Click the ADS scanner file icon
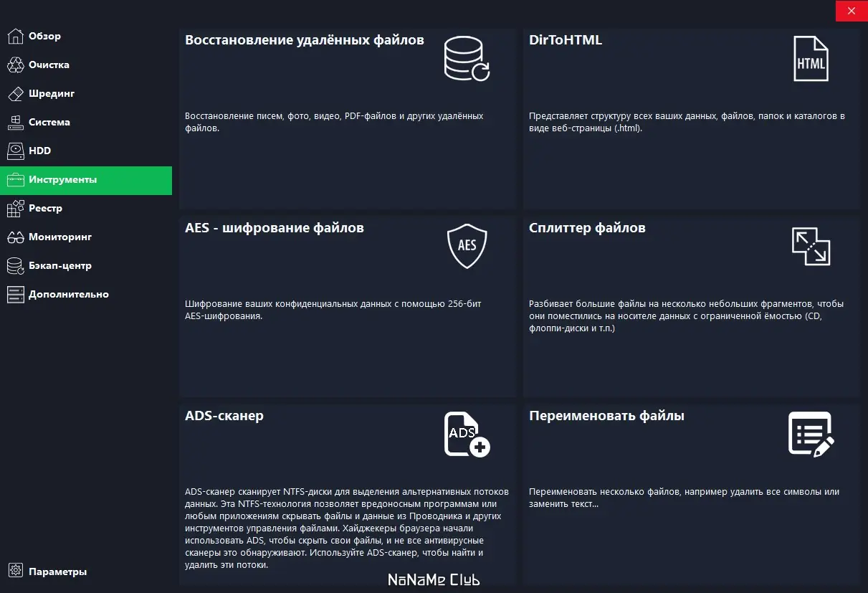The height and width of the screenshot is (593, 868). tap(467, 435)
